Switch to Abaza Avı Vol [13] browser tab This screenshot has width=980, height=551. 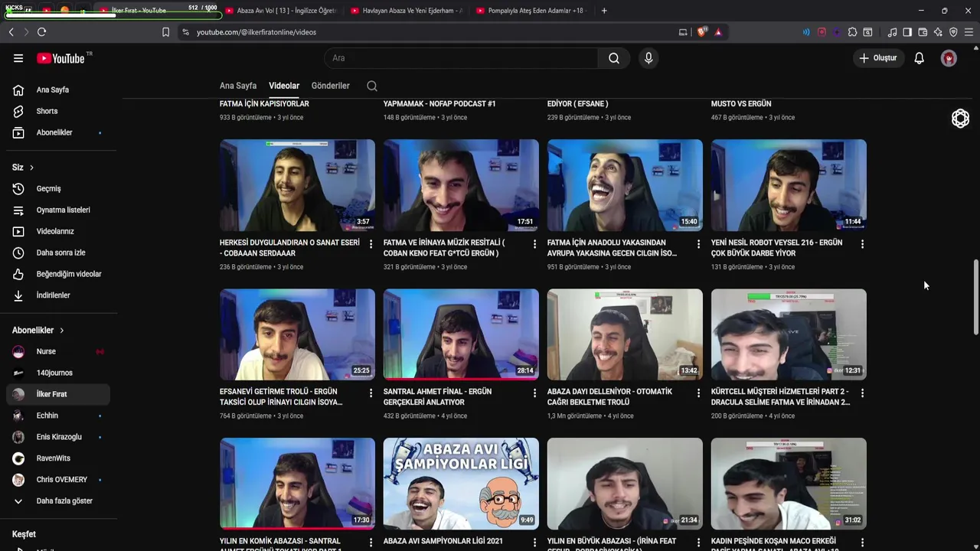[x=282, y=11]
